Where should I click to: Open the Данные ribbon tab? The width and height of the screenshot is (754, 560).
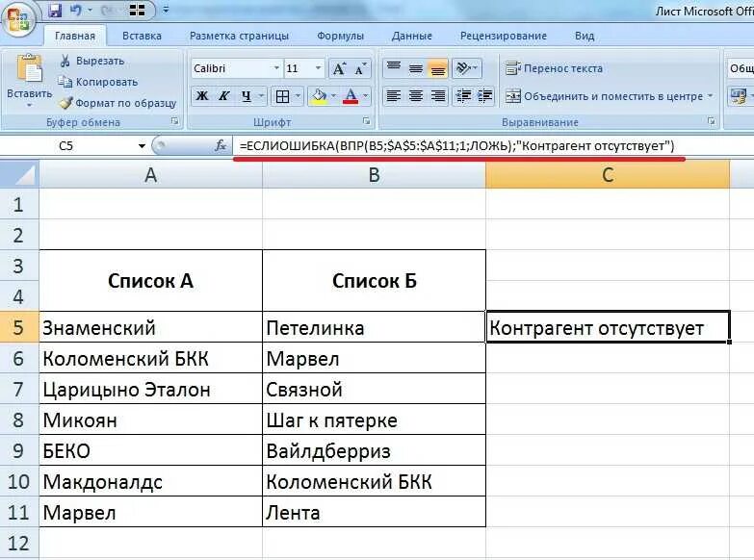(411, 36)
